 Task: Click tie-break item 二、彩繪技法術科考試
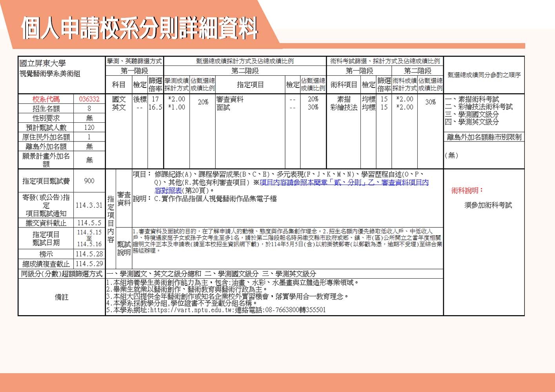click(479, 107)
